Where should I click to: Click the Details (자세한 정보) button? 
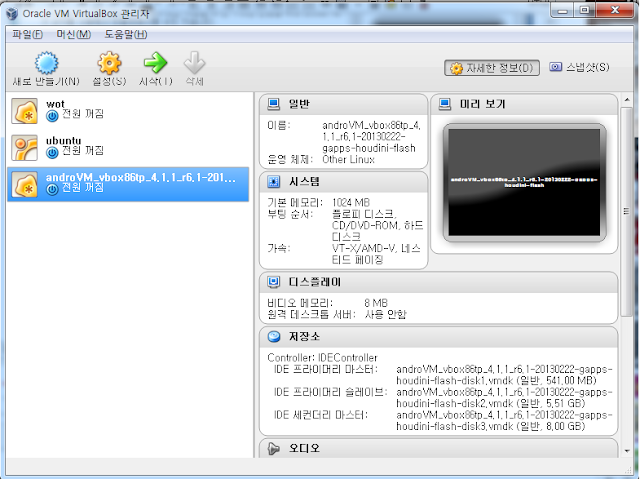coord(492,68)
